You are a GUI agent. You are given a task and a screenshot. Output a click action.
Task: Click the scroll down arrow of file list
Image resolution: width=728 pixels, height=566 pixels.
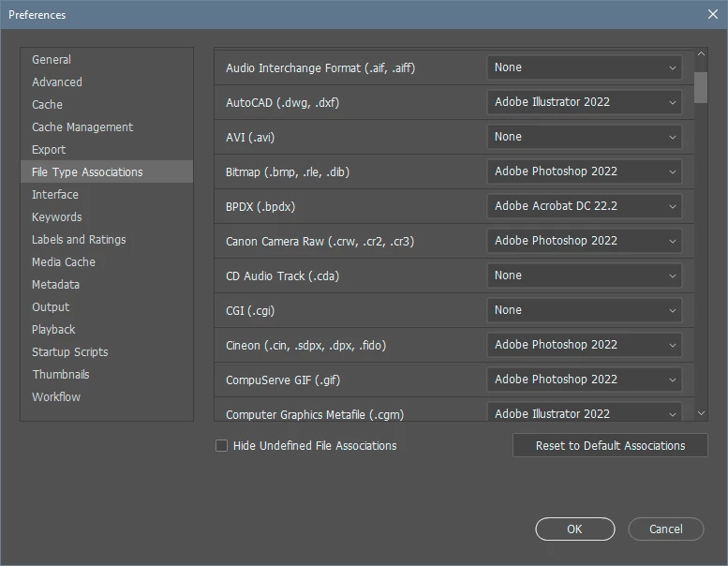701,413
